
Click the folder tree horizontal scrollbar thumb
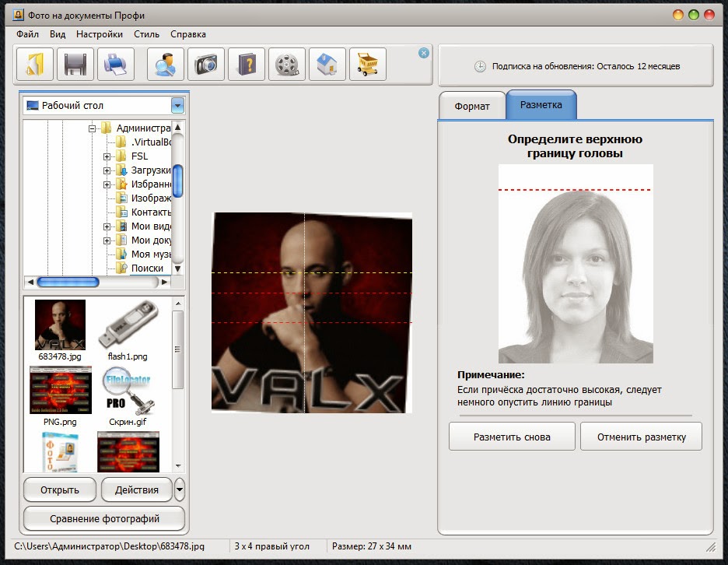pos(68,282)
